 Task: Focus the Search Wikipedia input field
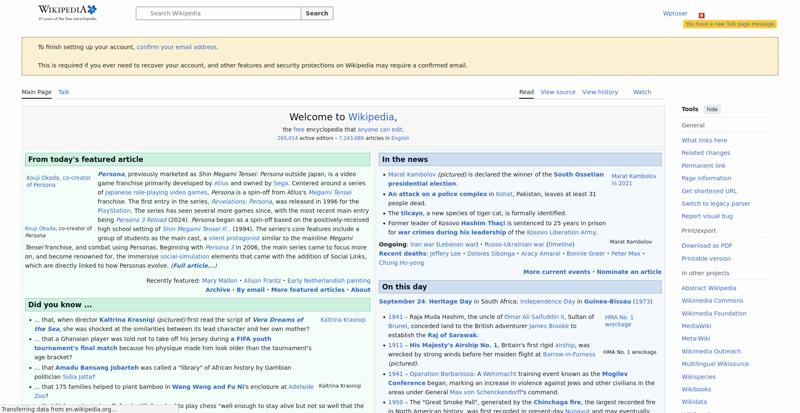pos(218,13)
